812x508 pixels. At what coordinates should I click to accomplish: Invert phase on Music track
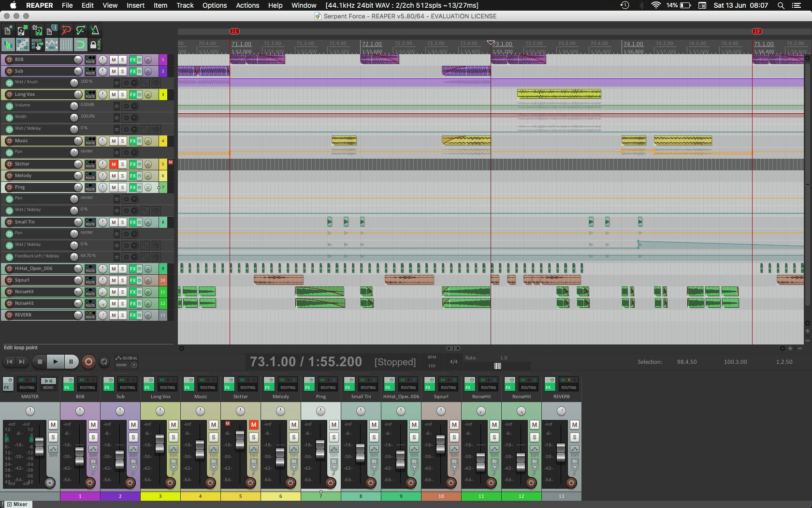click(148, 141)
